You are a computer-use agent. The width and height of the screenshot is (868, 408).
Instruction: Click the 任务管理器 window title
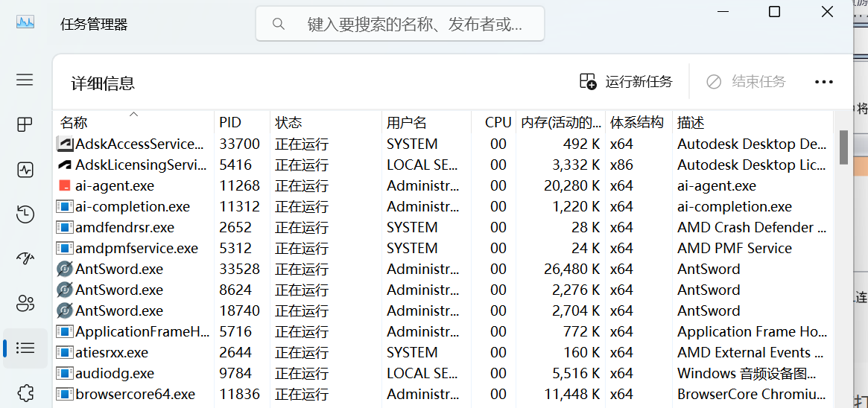(94, 25)
